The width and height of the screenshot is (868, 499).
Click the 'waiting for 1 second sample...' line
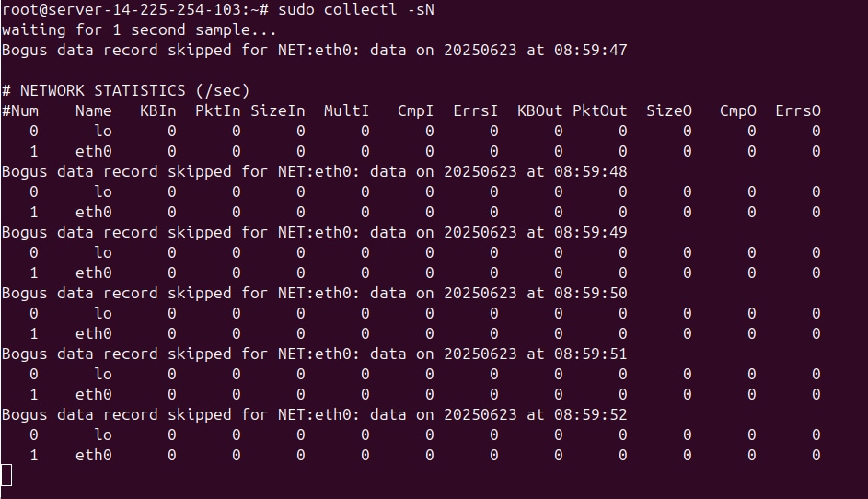(139, 29)
